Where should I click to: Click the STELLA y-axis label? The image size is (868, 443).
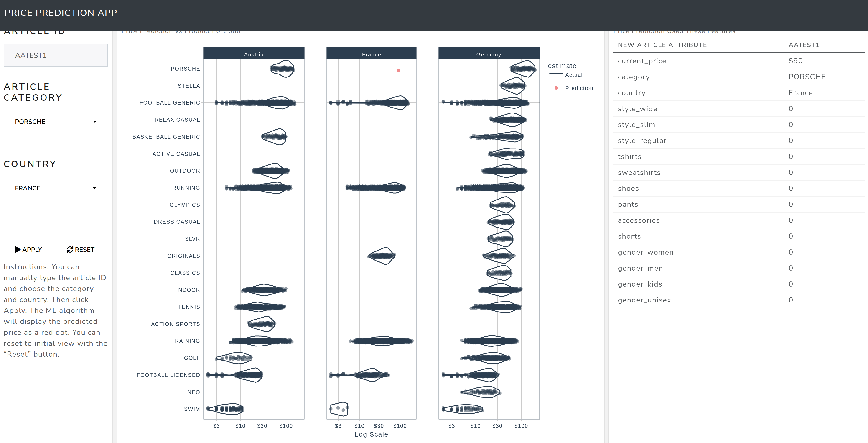coord(189,86)
